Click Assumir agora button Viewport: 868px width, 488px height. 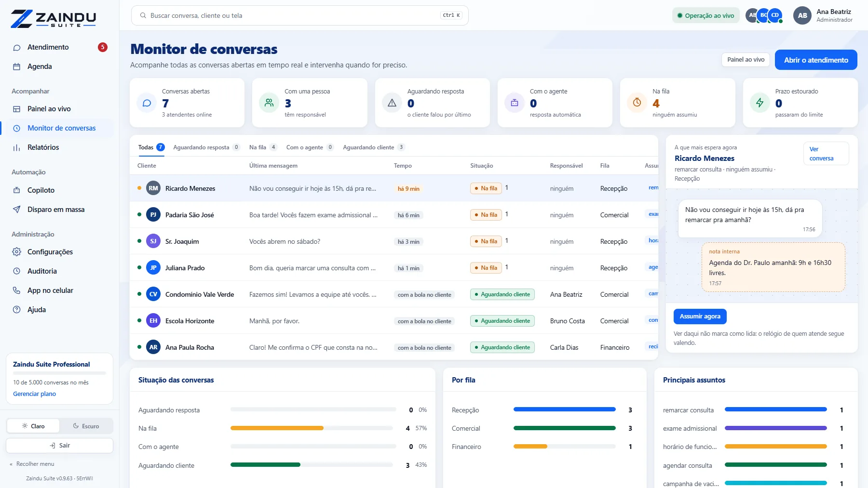click(x=700, y=317)
